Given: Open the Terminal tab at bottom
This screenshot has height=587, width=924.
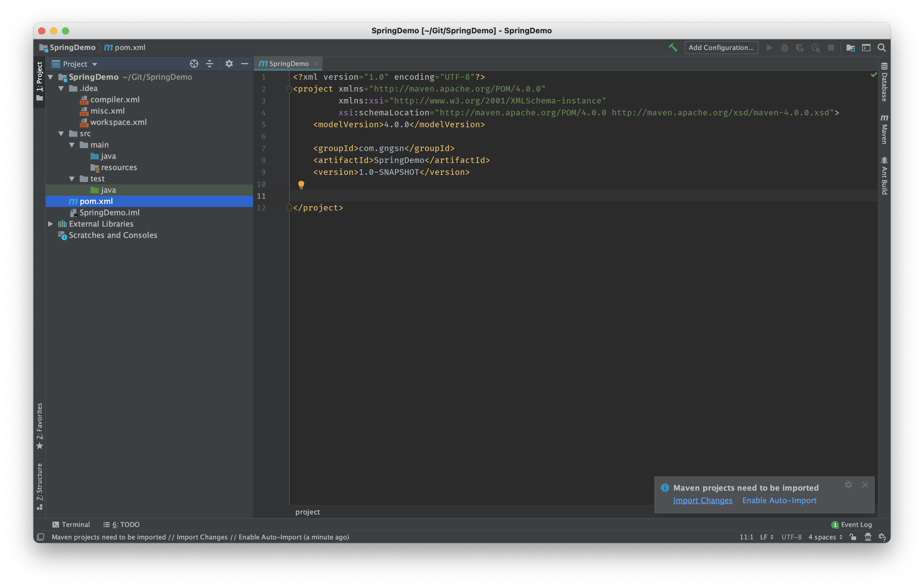Looking at the screenshot, I should pyautogui.click(x=71, y=525).
